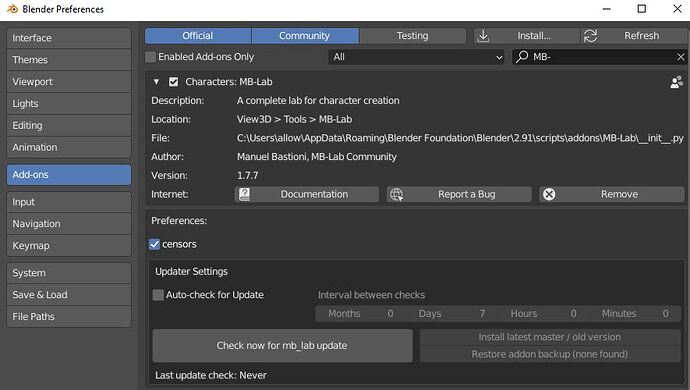Screen dimensions: 690x390
Task: Click the Months interval field
Action: 361,314
